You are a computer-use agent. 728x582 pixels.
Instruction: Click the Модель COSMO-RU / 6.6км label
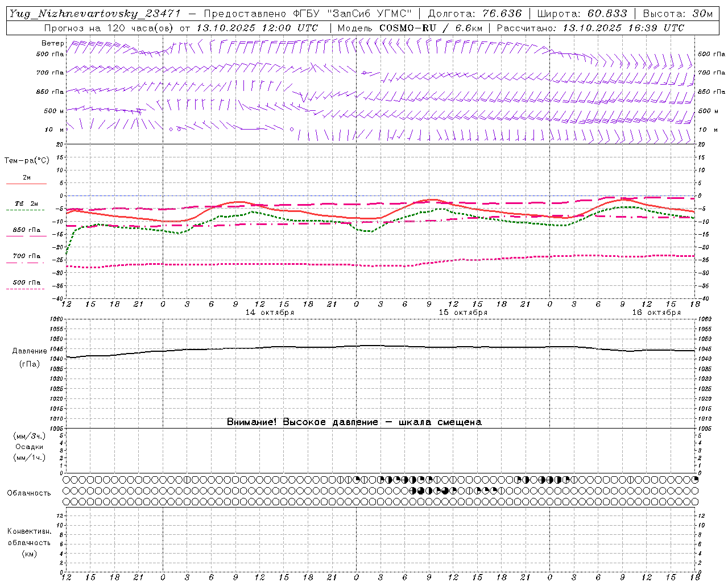pyautogui.click(x=410, y=28)
